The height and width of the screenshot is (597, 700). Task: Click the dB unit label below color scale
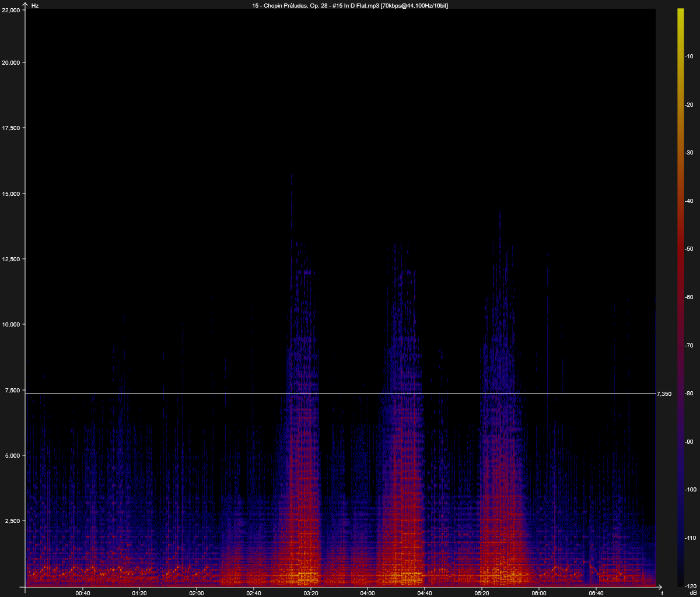coord(693,592)
